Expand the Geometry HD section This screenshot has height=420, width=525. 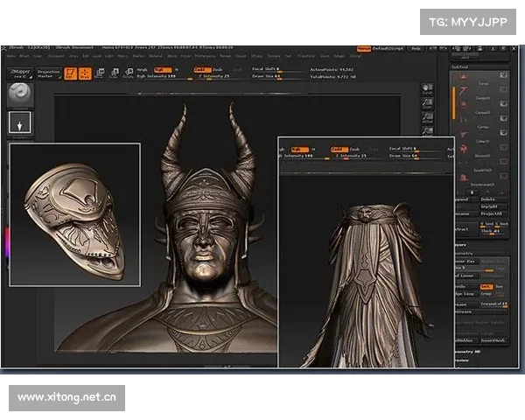pos(467,352)
